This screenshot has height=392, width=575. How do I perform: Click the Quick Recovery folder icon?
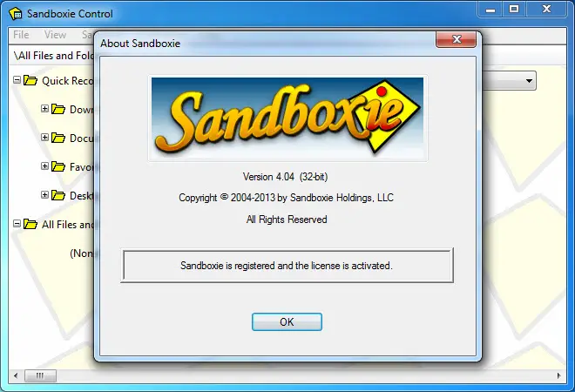click(30, 80)
